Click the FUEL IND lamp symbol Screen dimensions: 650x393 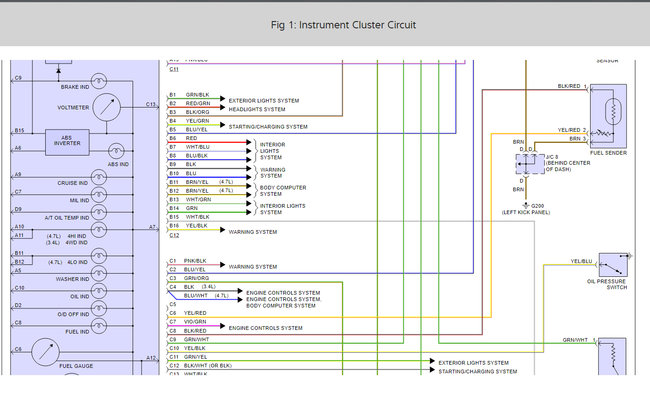click(x=99, y=325)
